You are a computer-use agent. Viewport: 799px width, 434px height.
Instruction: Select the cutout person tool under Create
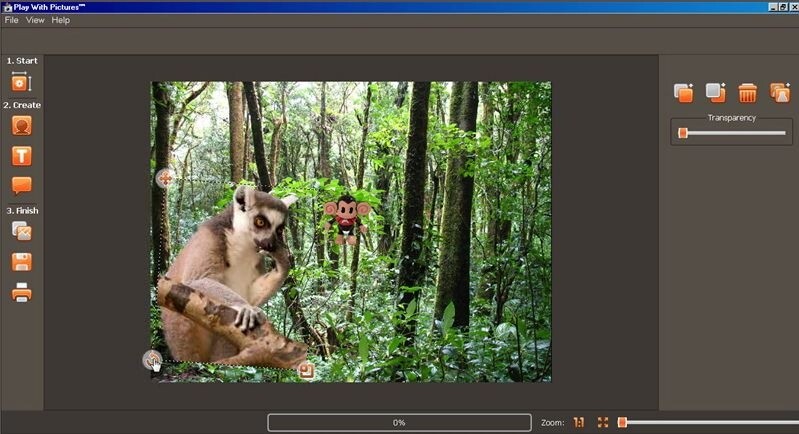click(21, 126)
